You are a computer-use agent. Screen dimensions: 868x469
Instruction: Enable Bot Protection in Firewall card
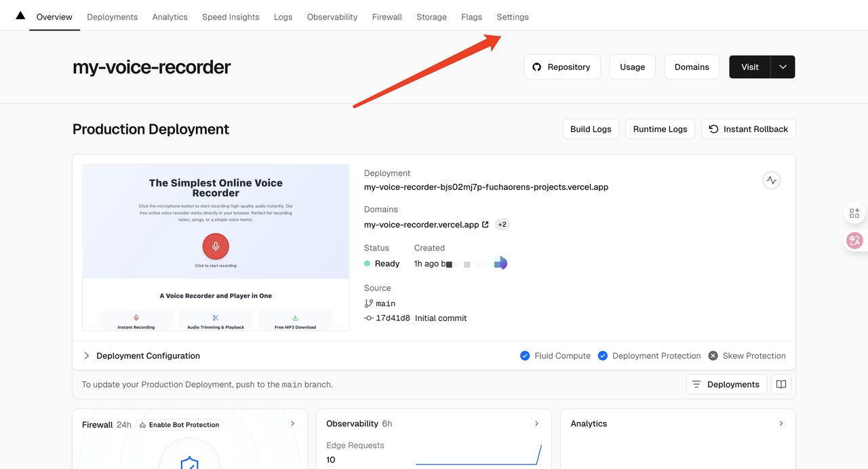179,425
